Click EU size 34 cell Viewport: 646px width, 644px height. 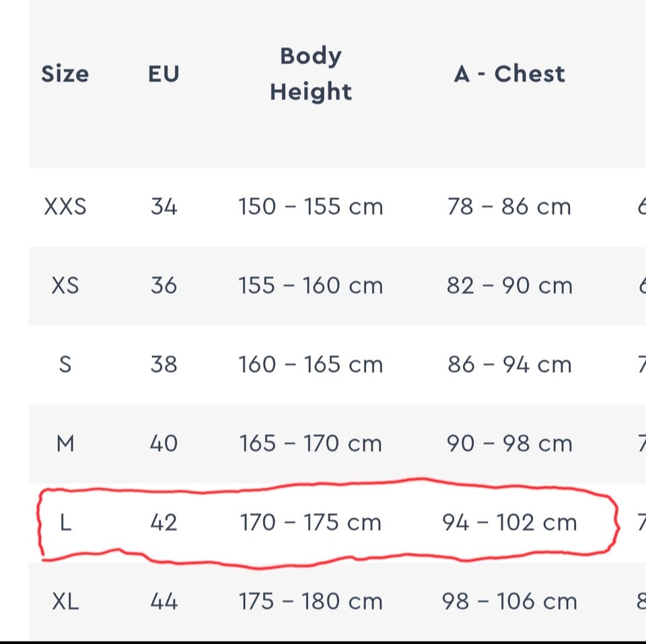(x=164, y=207)
